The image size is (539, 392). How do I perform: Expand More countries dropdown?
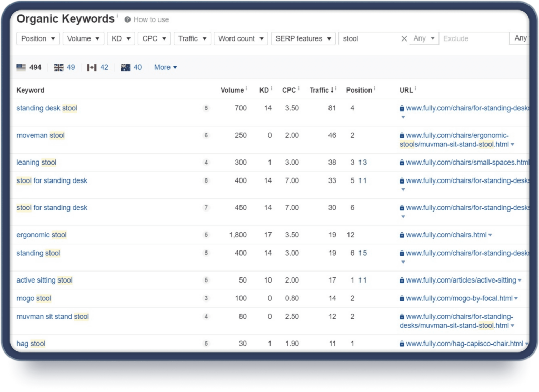[166, 67]
